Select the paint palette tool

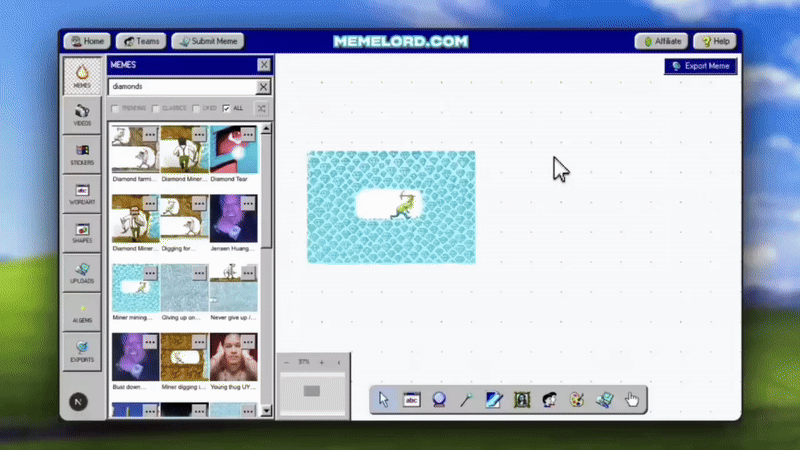pyautogui.click(x=577, y=399)
